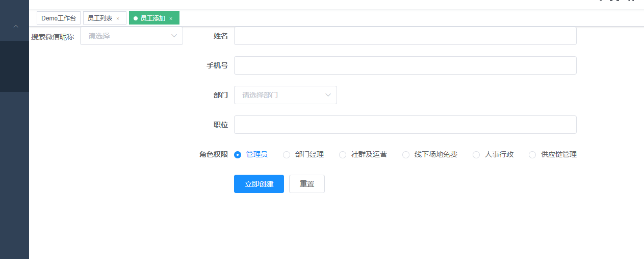The height and width of the screenshot is (259, 644).
Task: Close the 员工添加 tab
Action: point(171,18)
